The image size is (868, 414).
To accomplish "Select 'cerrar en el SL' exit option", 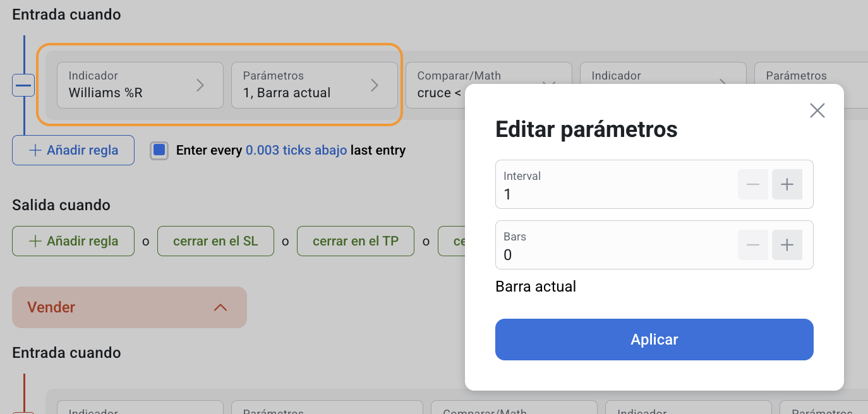I will coord(215,241).
